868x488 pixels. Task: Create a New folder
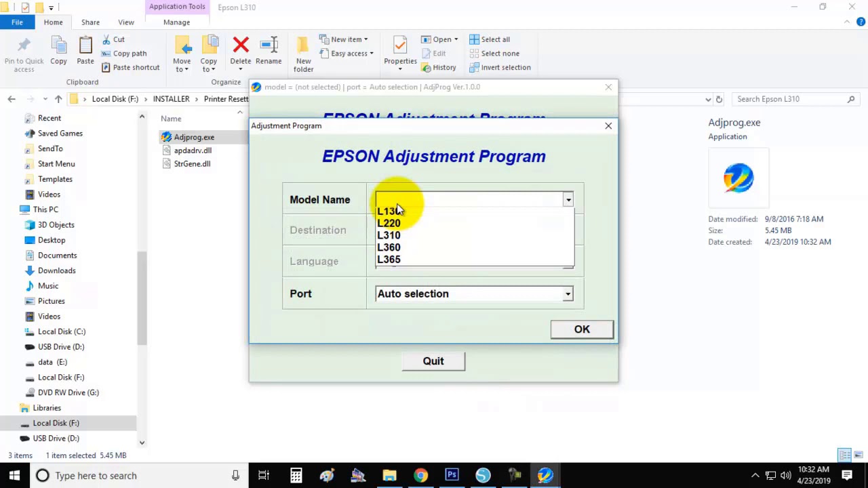tap(303, 54)
